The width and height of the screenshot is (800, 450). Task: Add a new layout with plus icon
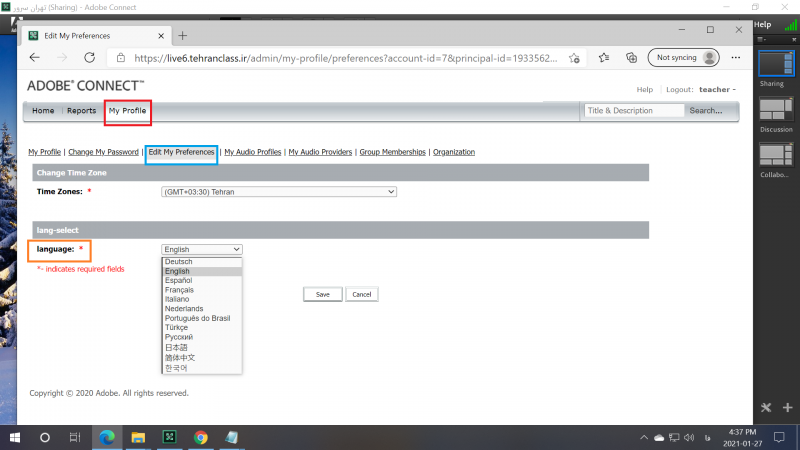(x=788, y=408)
